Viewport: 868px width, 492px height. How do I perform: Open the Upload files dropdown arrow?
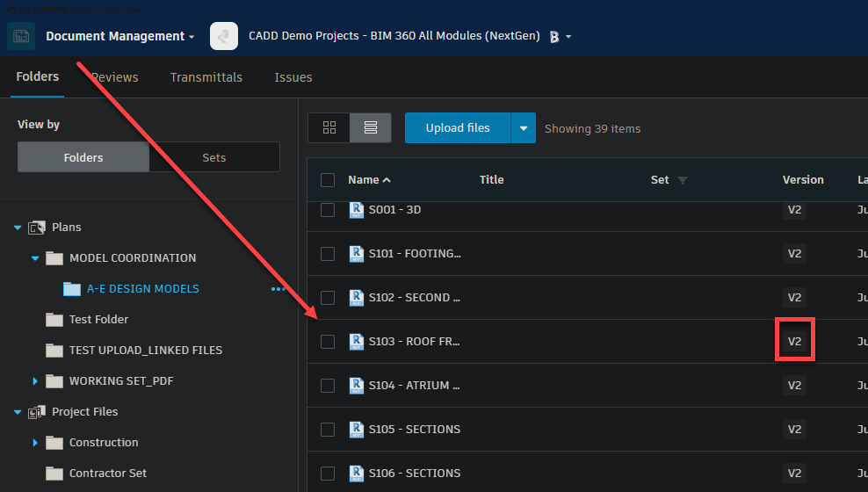point(523,128)
